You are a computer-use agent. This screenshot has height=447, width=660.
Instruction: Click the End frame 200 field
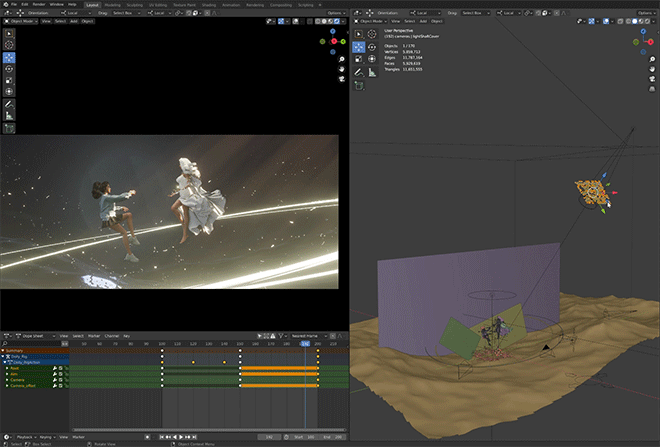click(x=333, y=437)
